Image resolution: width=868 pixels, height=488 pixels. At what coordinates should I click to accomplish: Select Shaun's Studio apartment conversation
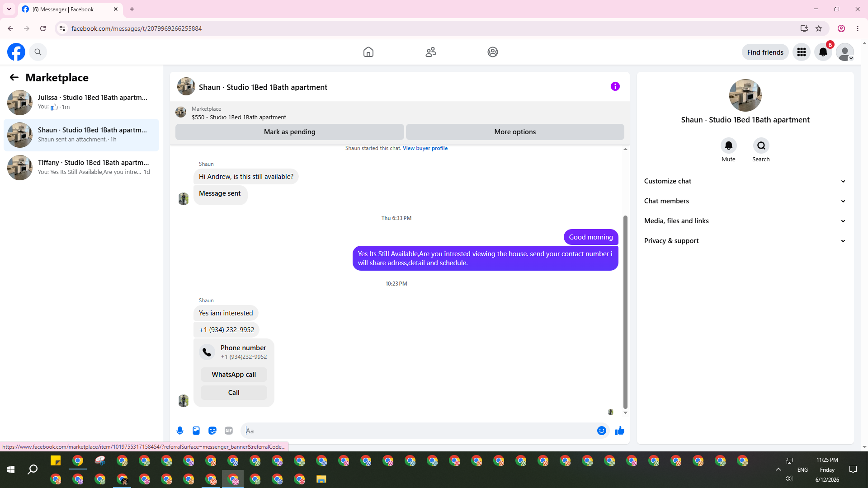point(81,135)
